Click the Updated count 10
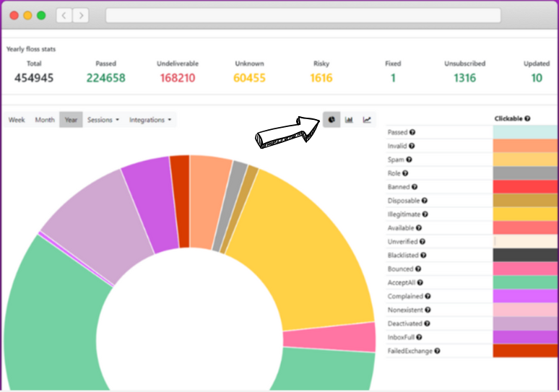The height and width of the screenshot is (392, 559). click(x=537, y=78)
